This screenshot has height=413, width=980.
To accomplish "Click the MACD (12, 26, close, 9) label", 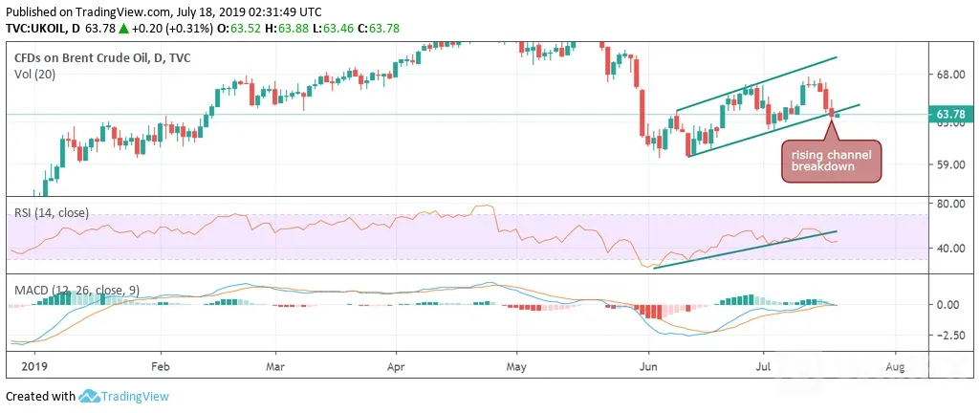I will point(76,290).
